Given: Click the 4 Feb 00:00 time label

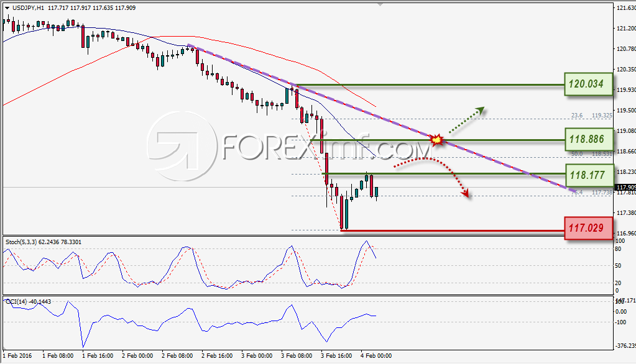Looking at the screenshot, I should coord(376,356).
